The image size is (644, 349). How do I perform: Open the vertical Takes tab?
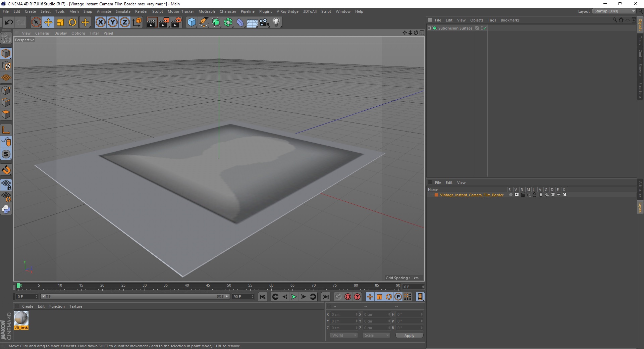click(x=640, y=40)
